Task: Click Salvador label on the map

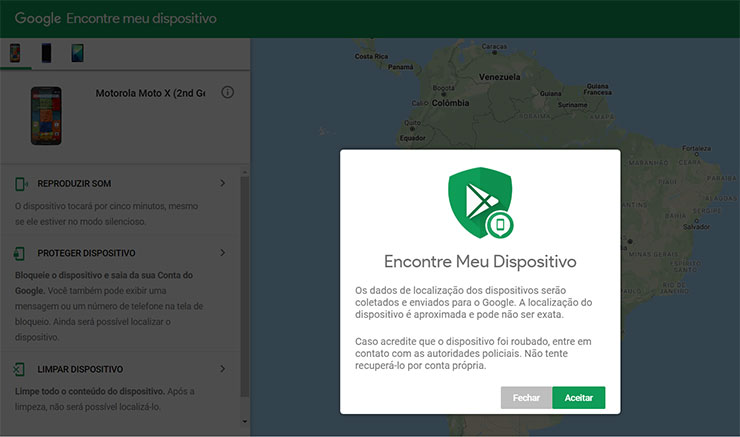Action: pyautogui.click(x=696, y=227)
